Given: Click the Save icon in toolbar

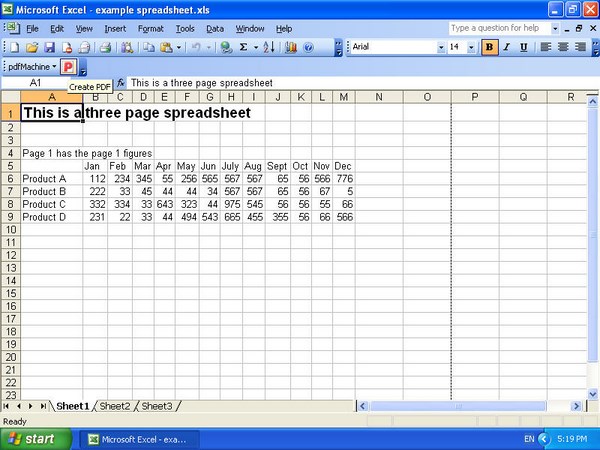Looking at the screenshot, I should tap(49, 47).
